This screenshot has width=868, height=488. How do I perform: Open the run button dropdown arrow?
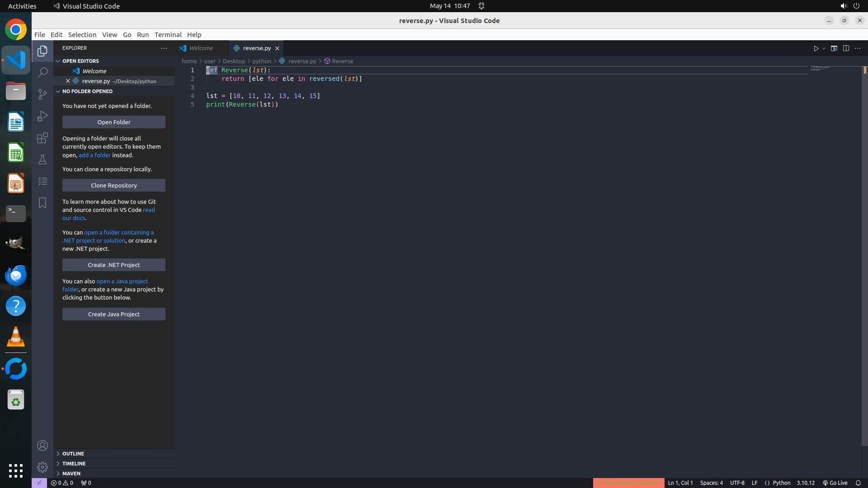click(824, 48)
